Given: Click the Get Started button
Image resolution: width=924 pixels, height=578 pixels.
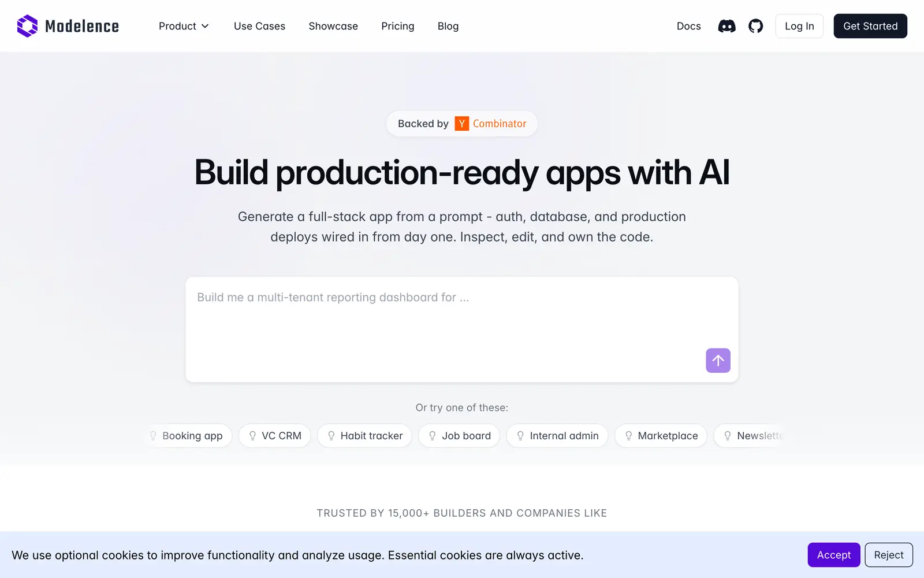Looking at the screenshot, I should (x=870, y=26).
